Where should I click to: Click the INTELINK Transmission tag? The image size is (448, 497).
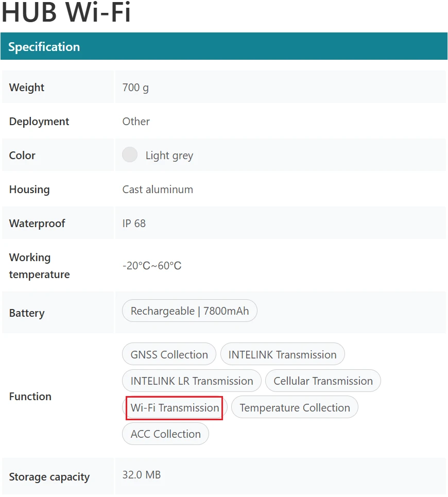[x=282, y=354]
